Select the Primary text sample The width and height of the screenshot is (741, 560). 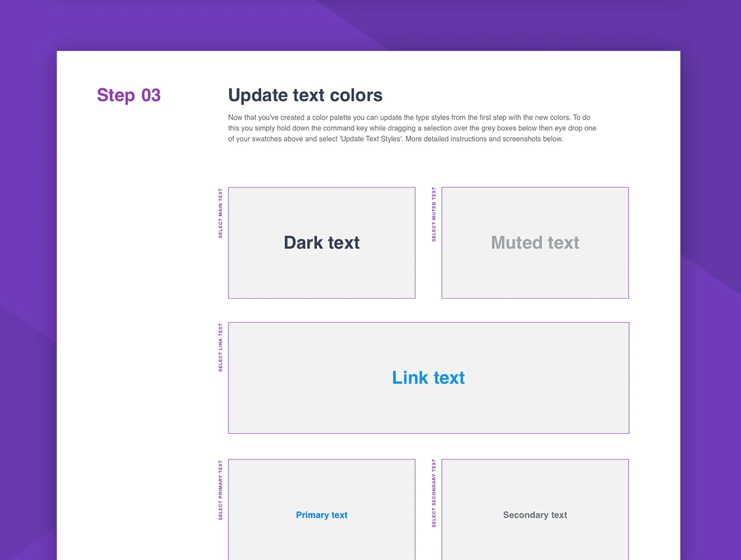(322, 515)
